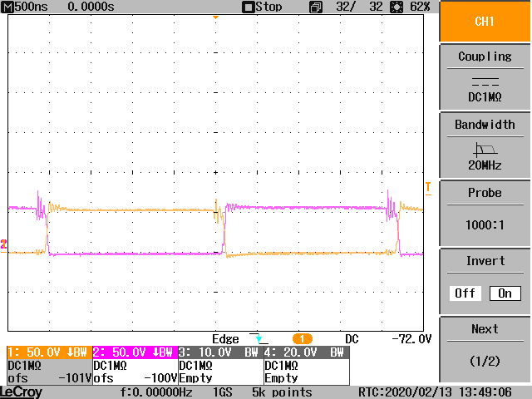Click the trigger source 1 badge
The height and width of the screenshot is (399, 532).
point(302,339)
